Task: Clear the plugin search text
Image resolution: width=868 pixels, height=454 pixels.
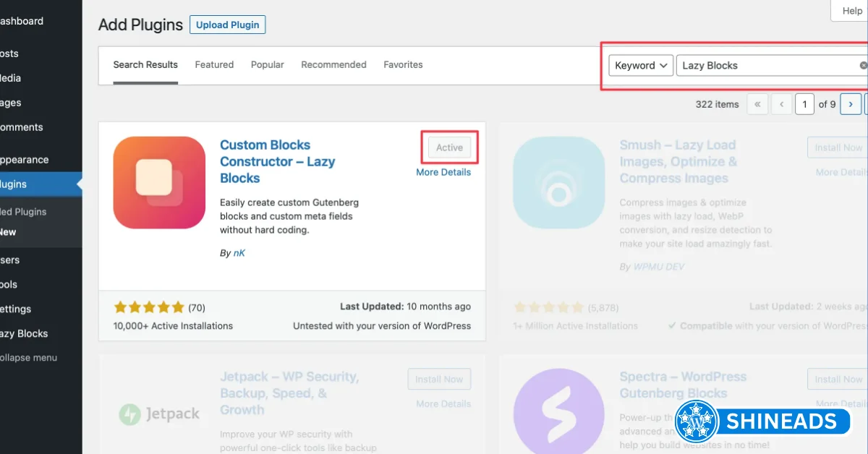Action: (x=863, y=65)
